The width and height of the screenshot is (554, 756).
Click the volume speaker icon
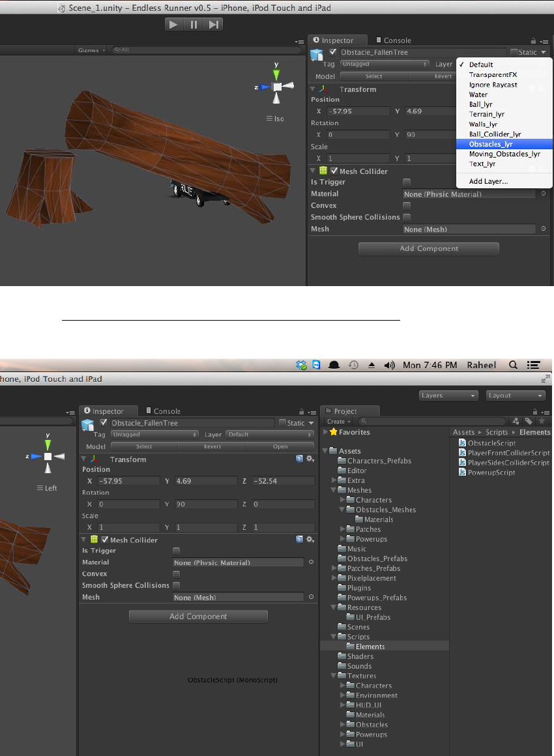click(390, 366)
